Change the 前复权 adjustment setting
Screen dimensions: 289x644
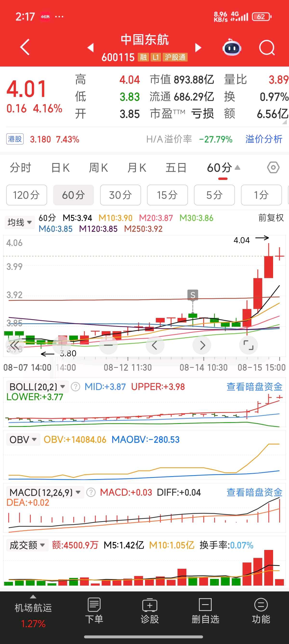click(271, 218)
